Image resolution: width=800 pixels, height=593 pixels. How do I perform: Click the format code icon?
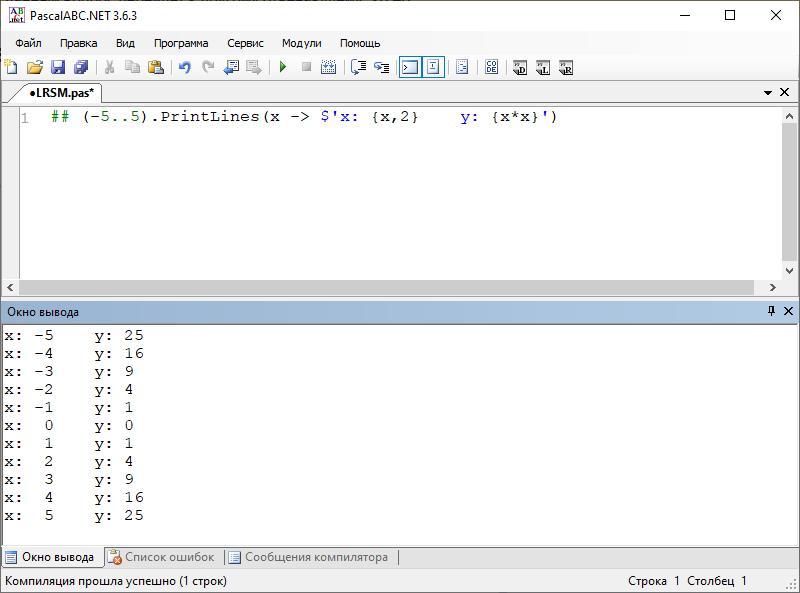(x=462, y=67)
